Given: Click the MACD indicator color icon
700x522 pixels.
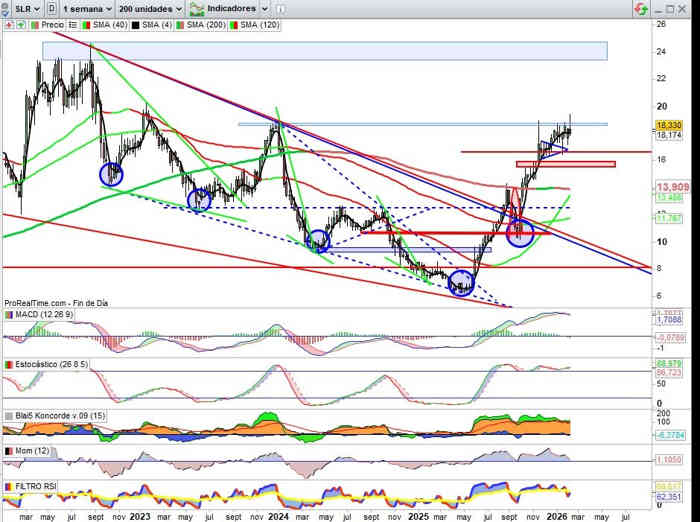Looking at the screenshot, I should (x=10, y=316).
